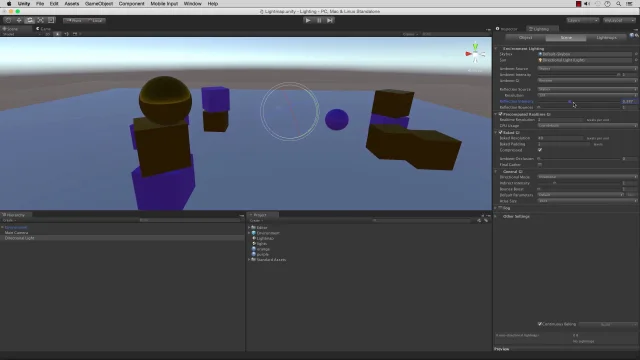Select the Rotate tool in toolbar
The width and height of the screenshot is (640, 360).
[29, 20]
